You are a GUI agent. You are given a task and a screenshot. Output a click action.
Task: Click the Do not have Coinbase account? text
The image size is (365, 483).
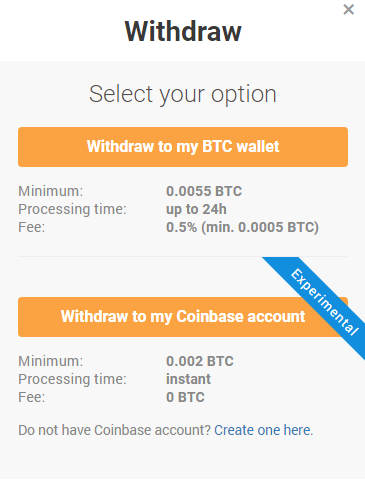(115, 430)
